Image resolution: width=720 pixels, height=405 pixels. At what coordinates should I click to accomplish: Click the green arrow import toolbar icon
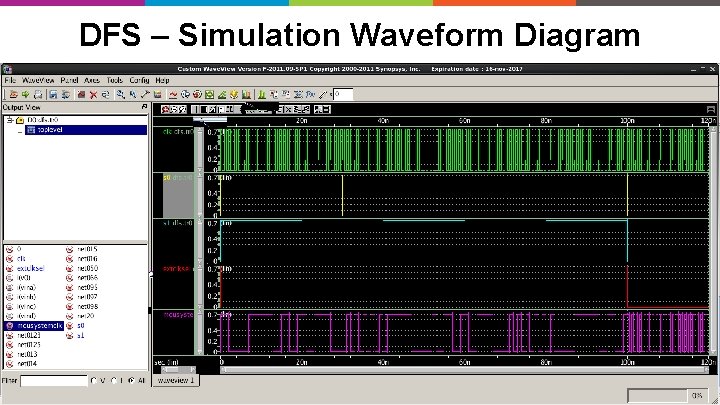coord(25,95)
